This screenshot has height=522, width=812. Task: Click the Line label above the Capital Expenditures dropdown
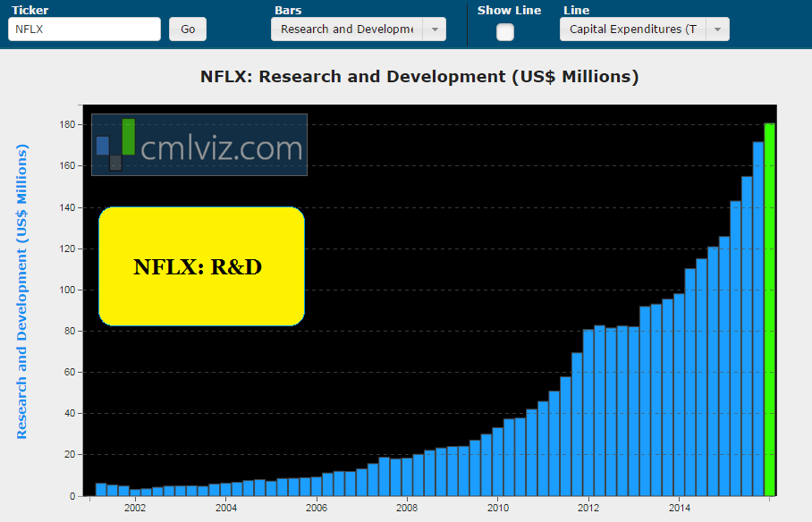click(x=577, y=11)
